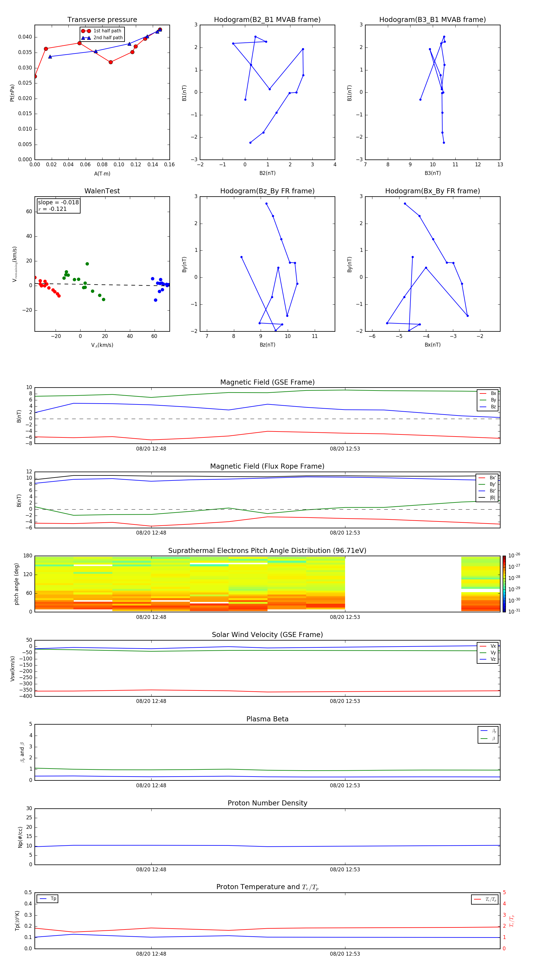
Task: Click '08/20 12:53' tick under Proton Number Density
Action: click(345, 870)
